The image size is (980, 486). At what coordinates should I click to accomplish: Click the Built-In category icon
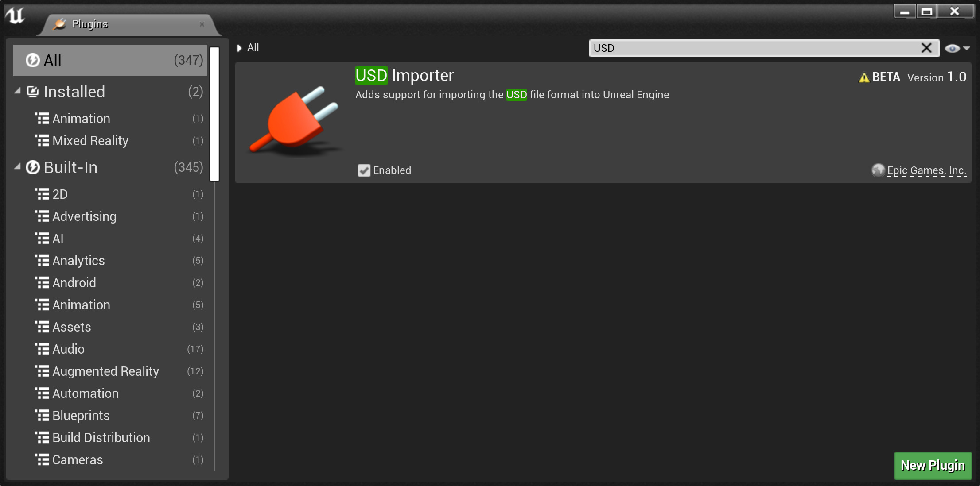pos(33,167)
